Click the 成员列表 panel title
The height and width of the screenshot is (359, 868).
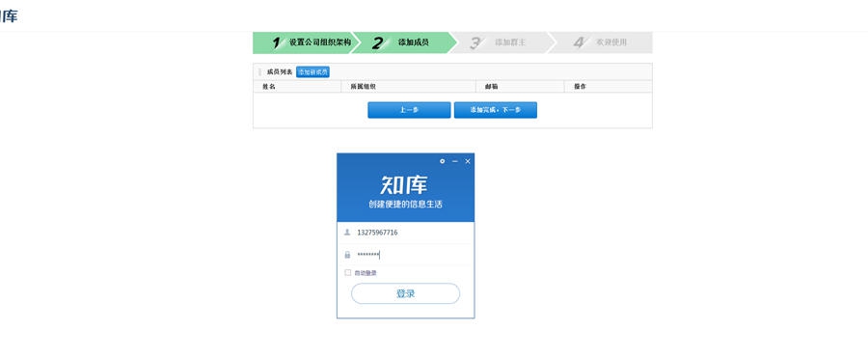click(x=280, y=72)
